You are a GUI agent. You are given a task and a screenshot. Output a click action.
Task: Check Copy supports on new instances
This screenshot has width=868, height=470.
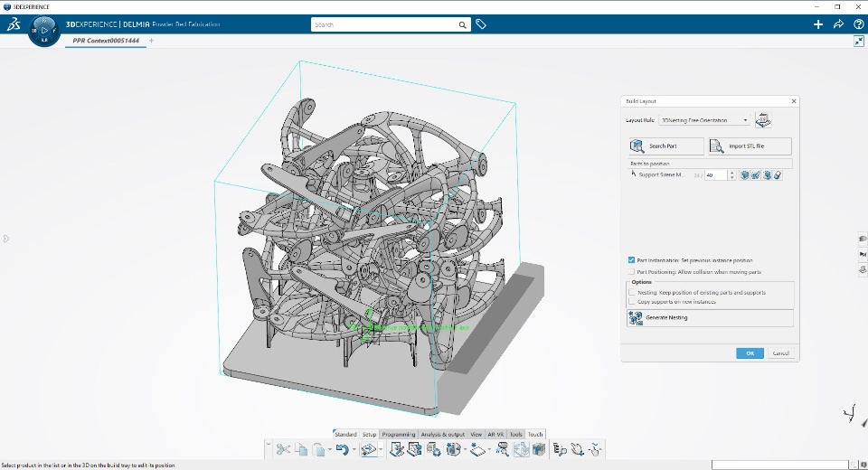632,302
